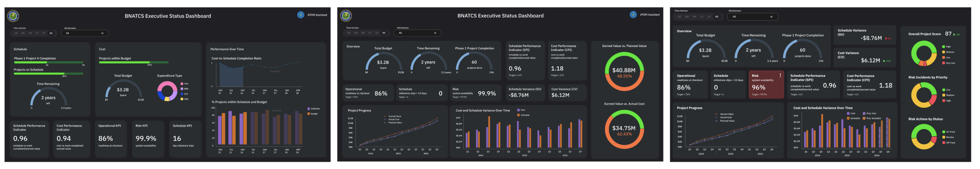The width and height of the screenshot is (980, 169).
Task: Click the On Track legend entry under Risk Actions
Action: [949, 132]
